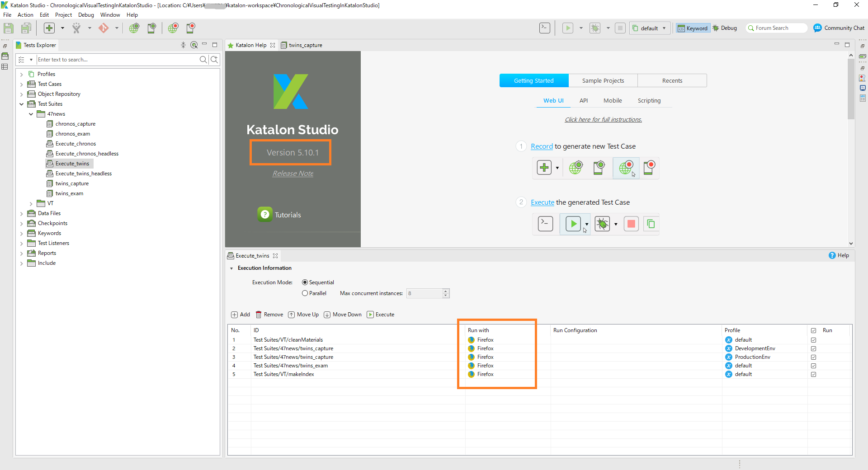
Task: Click the Forum Search input field
Action: (777, 28)
